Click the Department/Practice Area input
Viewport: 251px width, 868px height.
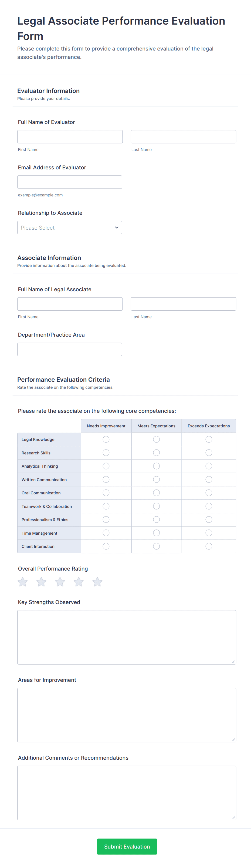pos(70,349)
